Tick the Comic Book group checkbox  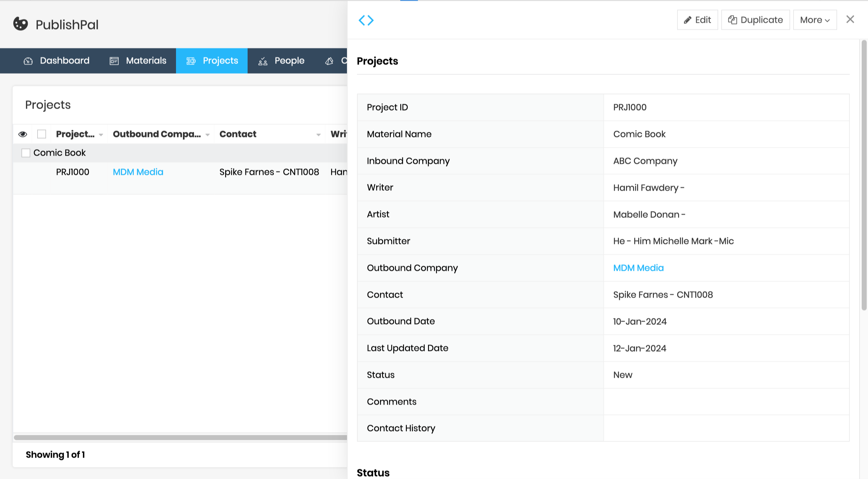point(26,153)
